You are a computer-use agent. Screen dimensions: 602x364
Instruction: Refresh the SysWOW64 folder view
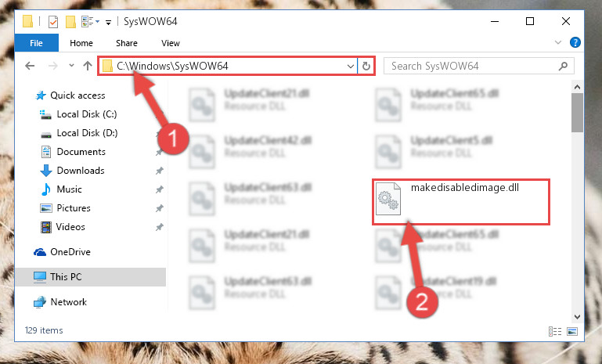click(366, 66)
